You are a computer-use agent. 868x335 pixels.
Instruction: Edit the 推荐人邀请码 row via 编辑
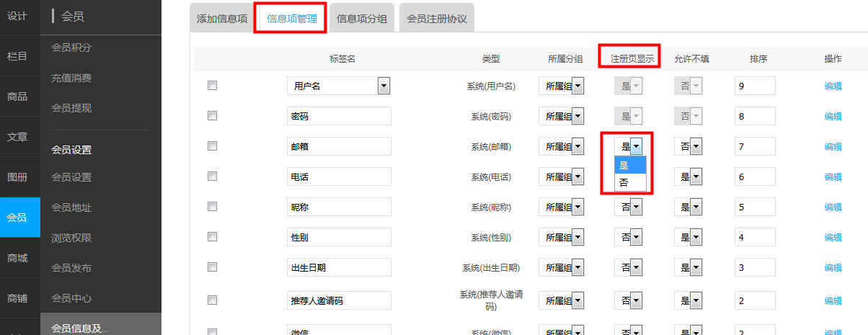[833, 301]
